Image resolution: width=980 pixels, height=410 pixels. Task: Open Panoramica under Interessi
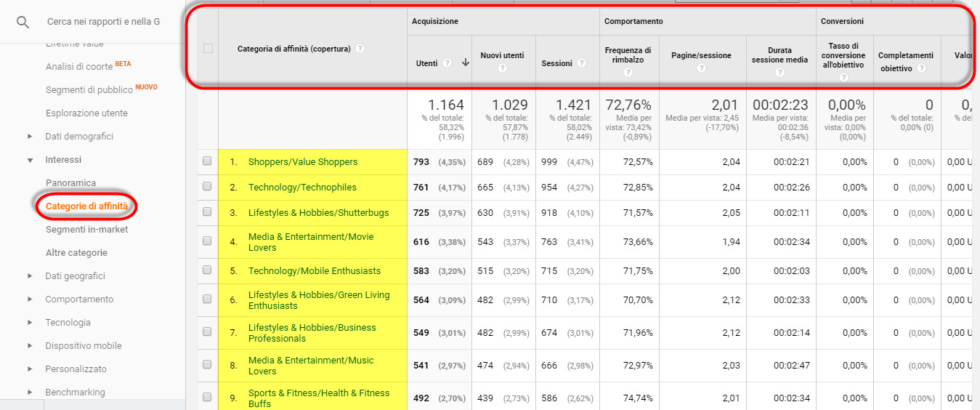(x=70, y=182)
